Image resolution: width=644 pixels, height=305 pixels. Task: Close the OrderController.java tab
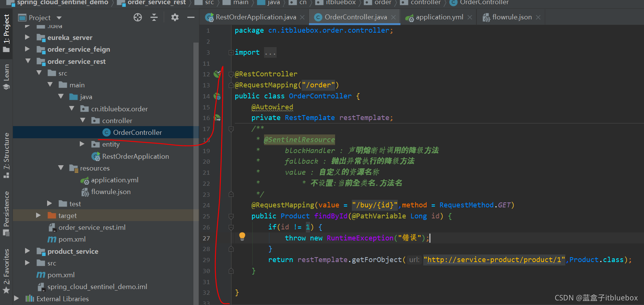point(393,17)
